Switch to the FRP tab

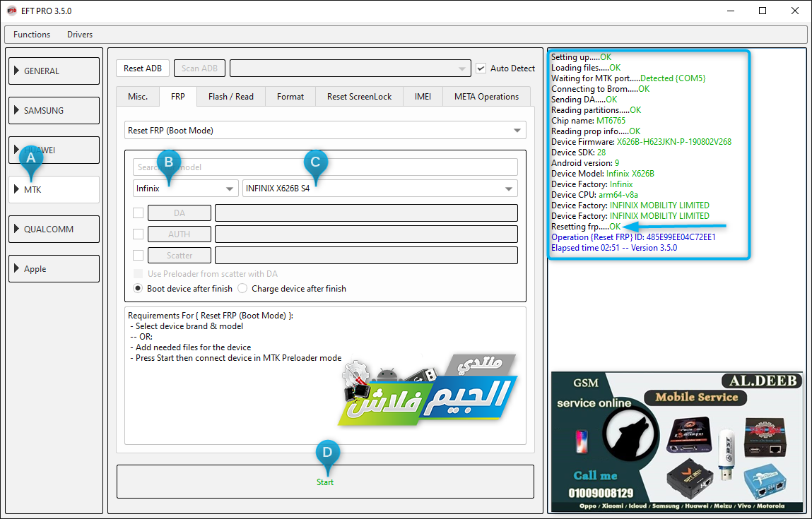click(x=178, y=97)
